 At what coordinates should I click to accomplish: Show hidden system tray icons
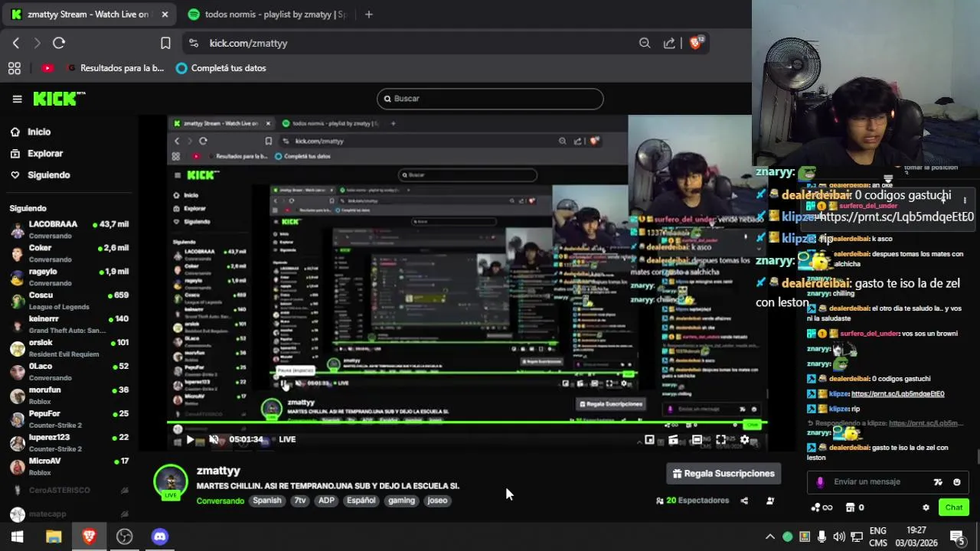[770, 536]
